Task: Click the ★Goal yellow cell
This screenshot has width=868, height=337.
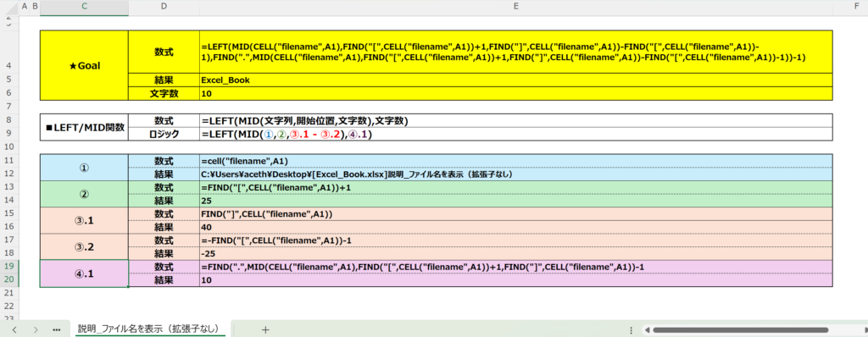Action: tap(84, 66)
